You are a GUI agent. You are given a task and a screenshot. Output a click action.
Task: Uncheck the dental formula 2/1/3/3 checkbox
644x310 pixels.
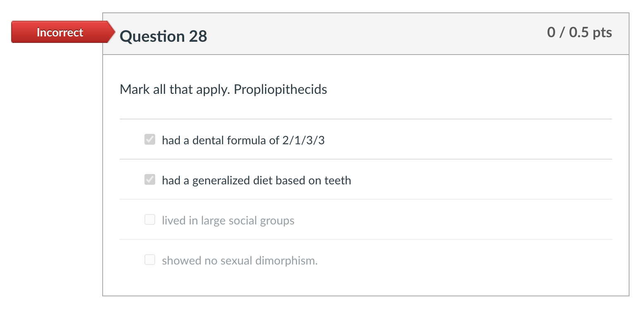[x=150, y=140]
